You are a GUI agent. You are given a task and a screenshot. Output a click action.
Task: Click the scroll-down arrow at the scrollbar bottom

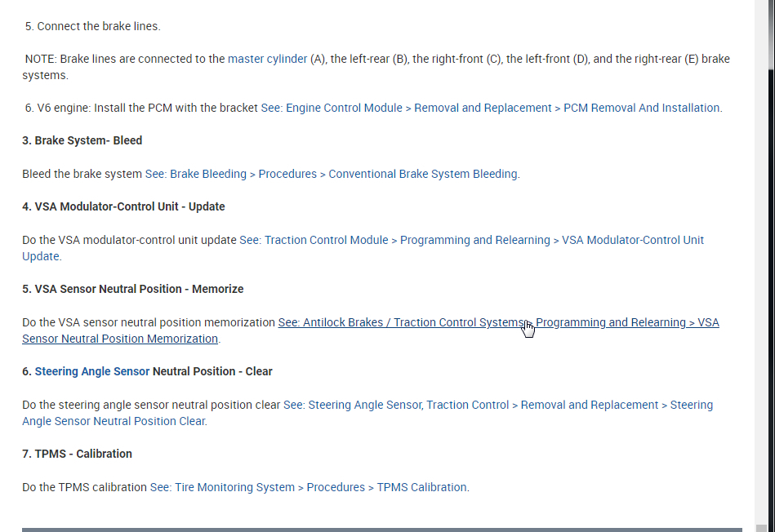point(770,526)
